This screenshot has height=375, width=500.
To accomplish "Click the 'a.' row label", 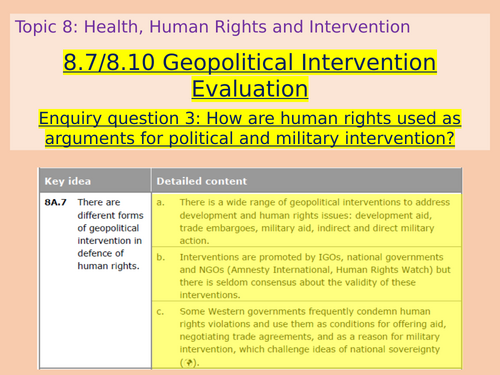I will (160, 202).
